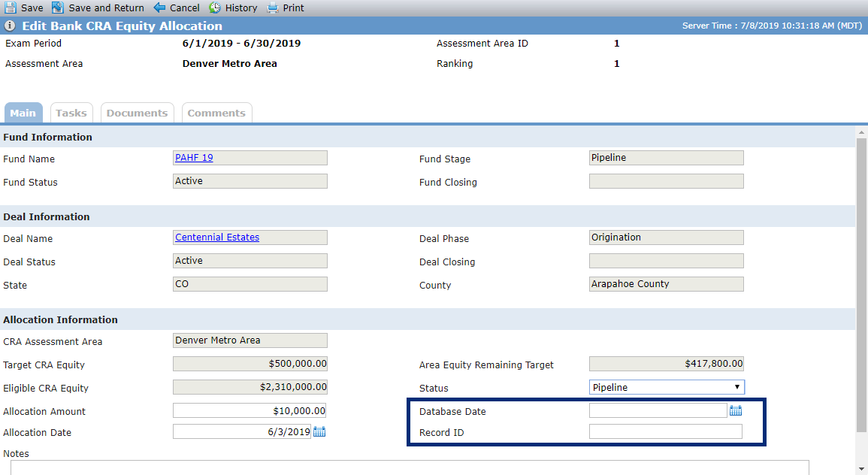Click the Allocation Date input field
The width and height of the screenshot is (868, 475).
pyautogui.click(x=242, y=432)
